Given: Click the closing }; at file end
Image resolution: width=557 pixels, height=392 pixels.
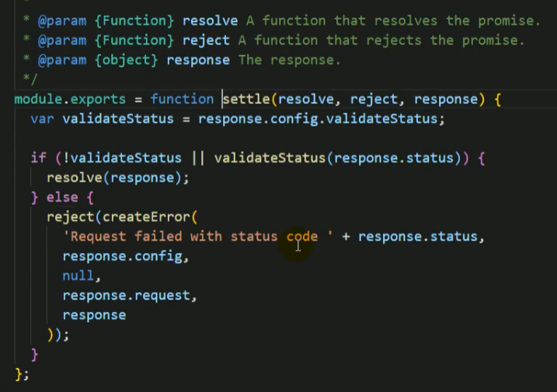Looking at the screenshot, I should 22,374.
